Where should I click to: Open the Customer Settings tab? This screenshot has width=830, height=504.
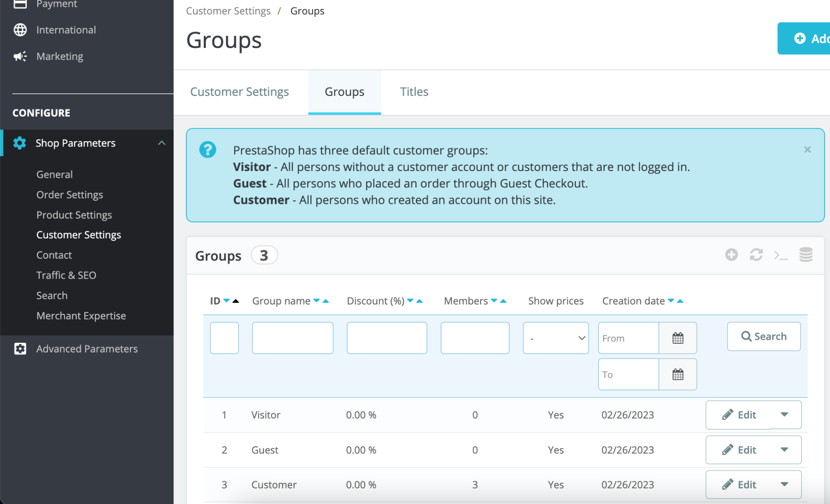[239, 92]
